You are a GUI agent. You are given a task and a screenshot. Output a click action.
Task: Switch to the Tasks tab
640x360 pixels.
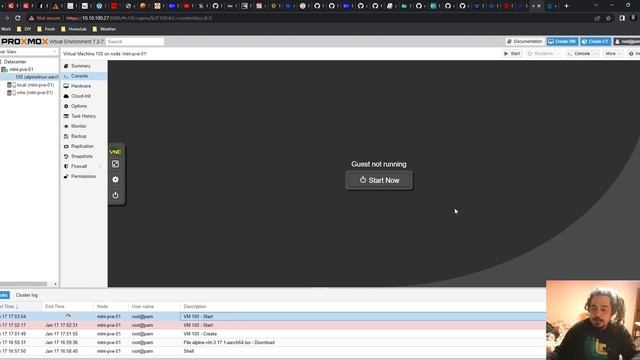[4, 295]
